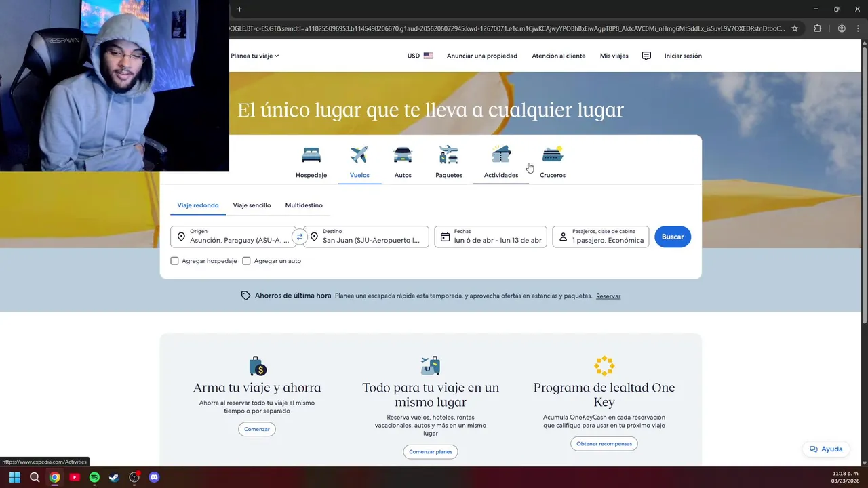The width and height of the screenshot is (868, 488).
Task: Bookmark this page with the star icon
Action: [795, 28]
